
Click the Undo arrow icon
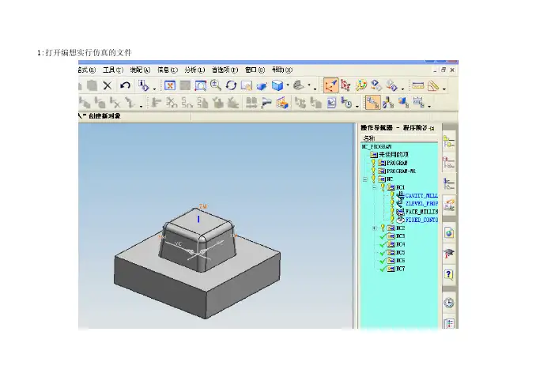(124, 85)
